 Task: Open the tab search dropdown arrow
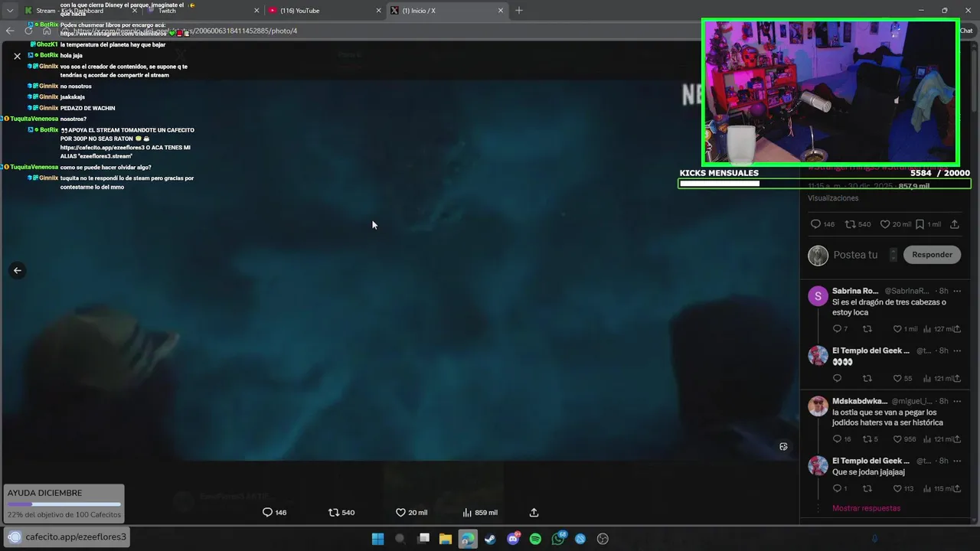[x=10, y=11]
